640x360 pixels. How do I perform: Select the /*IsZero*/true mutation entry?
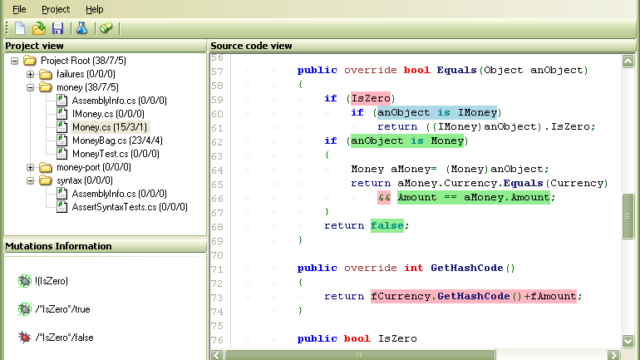pos(62,309)
